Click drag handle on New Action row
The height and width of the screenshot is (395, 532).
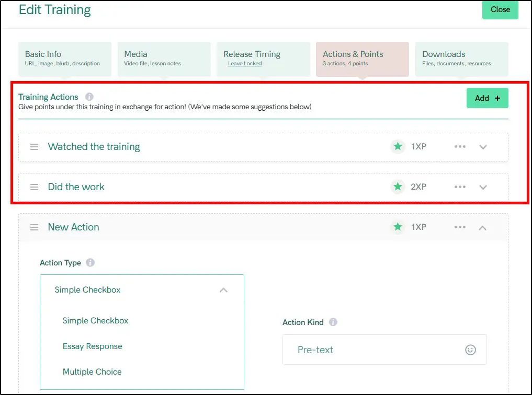[x=34, y=227]
